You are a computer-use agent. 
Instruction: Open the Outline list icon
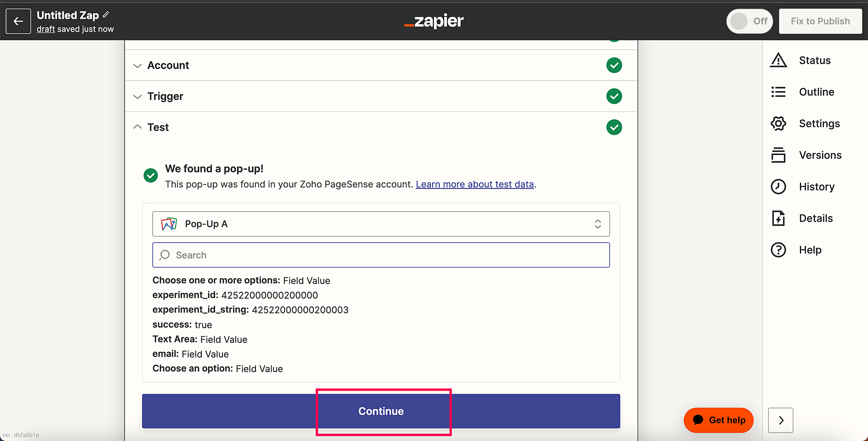(x=778, y=92)
